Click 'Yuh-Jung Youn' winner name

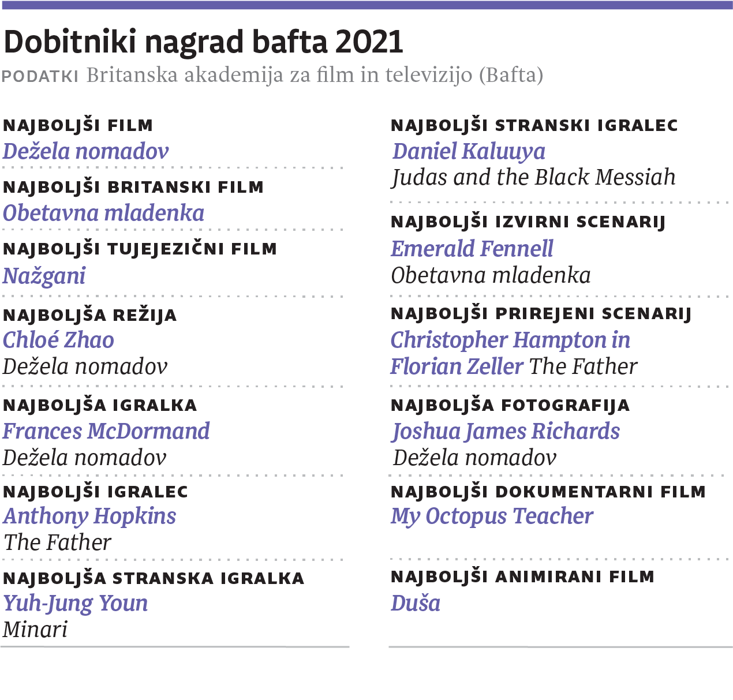[x=76, y=603]
